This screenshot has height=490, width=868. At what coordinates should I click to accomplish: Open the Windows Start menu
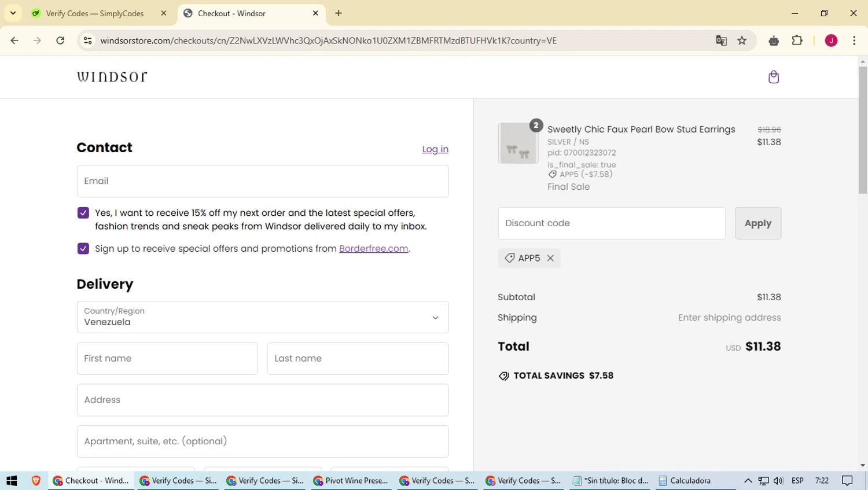(x=12, y=481)
